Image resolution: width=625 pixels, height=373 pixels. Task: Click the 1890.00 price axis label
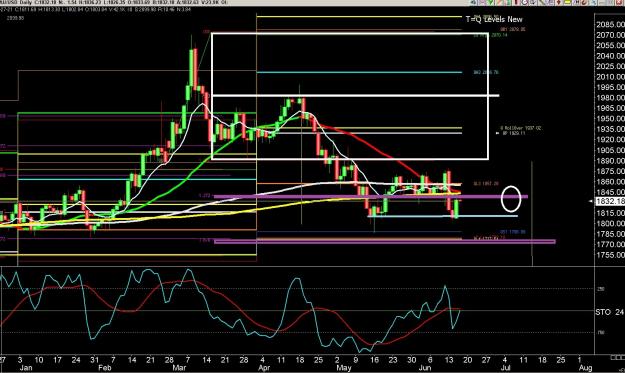click(x=610, y=161)
